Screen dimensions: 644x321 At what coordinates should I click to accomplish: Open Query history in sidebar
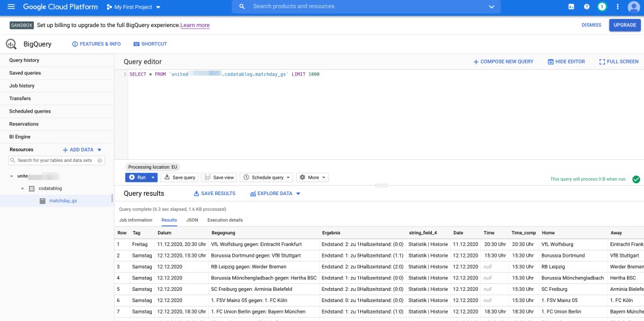pyautogui.click(x=57, y=60)
